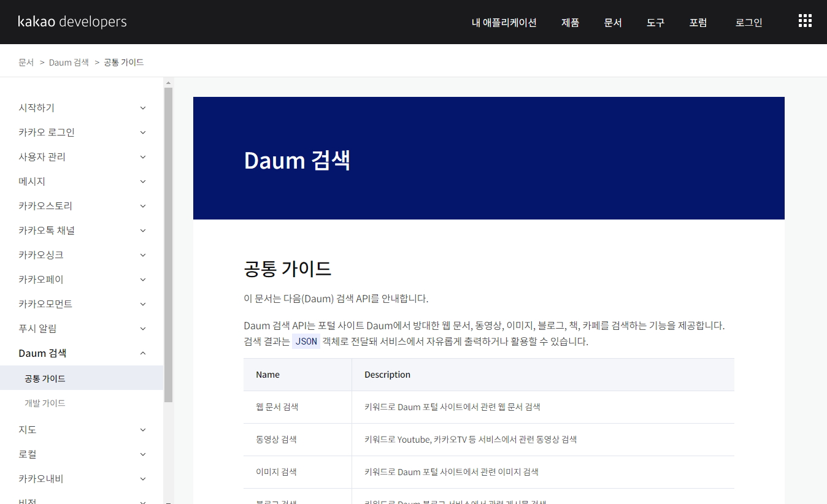This screenshot has height=504, width=827.
Task: Expand the 카카오페이 chevron
Action: tap(143, 280)
